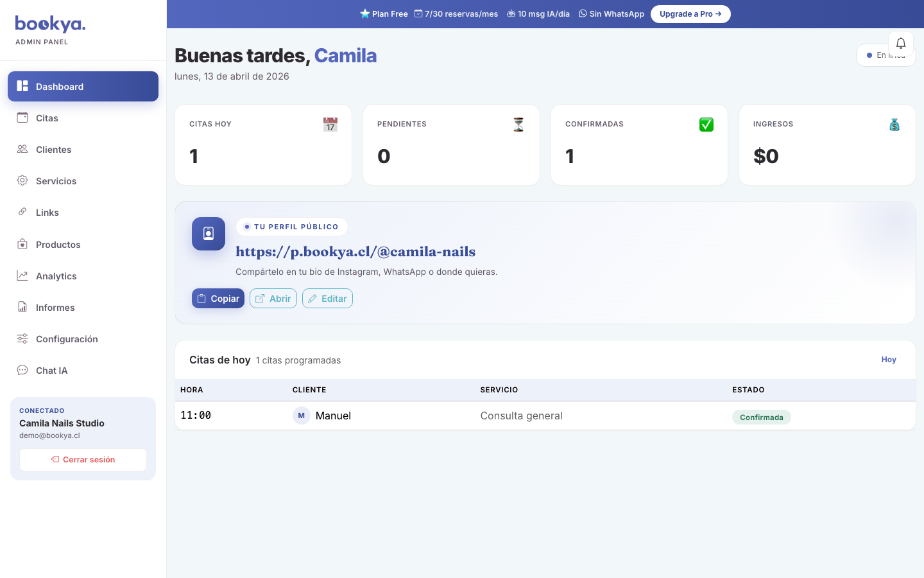Click the Confirmadas green check icon
The image size is (924, 578).
pos(706,125)
